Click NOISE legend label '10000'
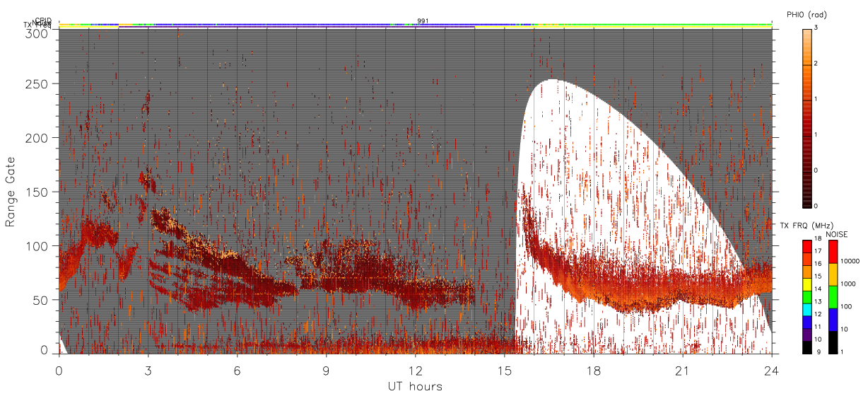This screenshot has height=401, width=868. (x=850, y=261)
